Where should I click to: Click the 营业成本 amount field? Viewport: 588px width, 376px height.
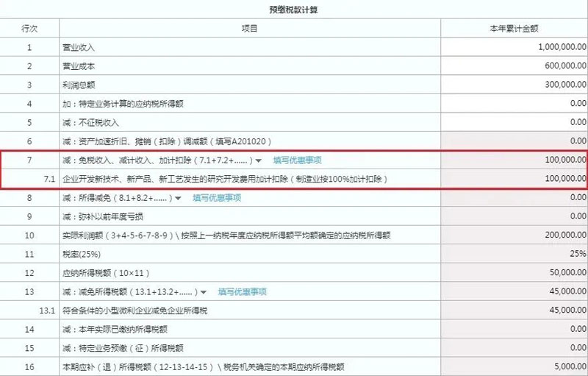click(x=514, y=66)
